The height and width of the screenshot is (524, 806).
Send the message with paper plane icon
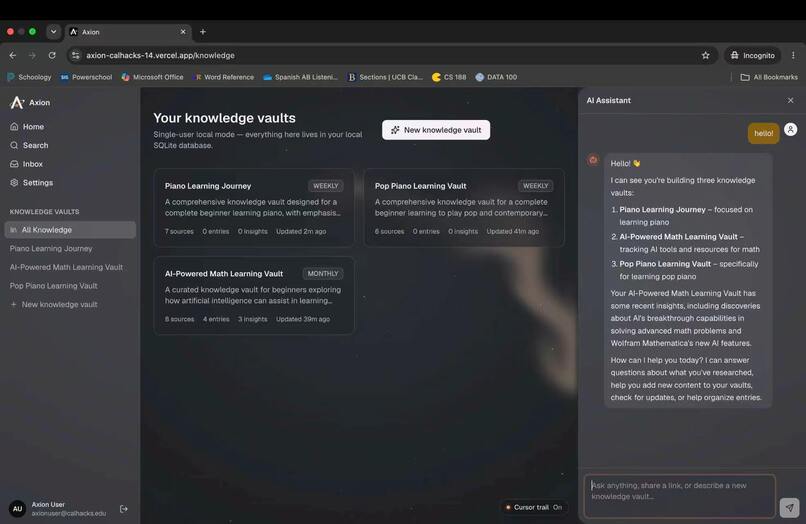pos(790,508)
